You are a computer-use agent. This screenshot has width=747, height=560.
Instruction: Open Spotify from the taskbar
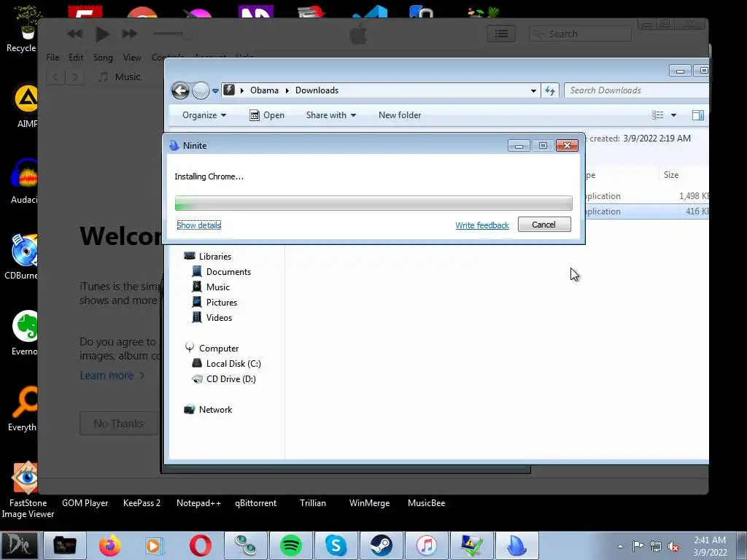[290, 545]
